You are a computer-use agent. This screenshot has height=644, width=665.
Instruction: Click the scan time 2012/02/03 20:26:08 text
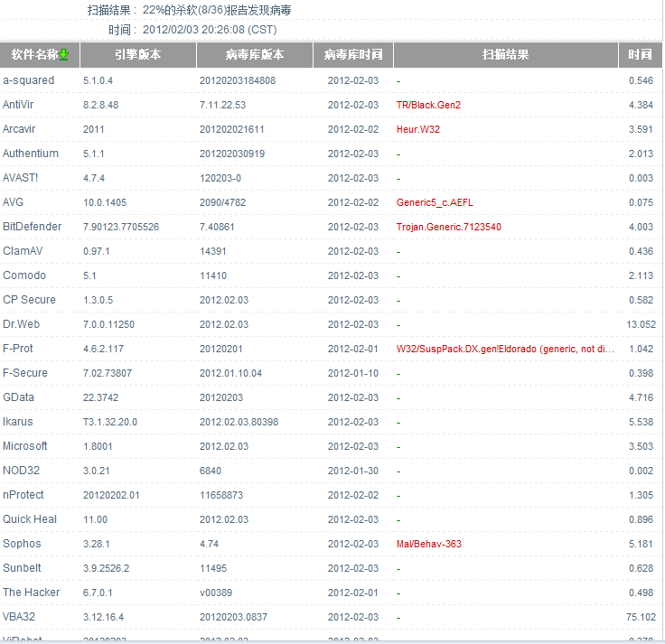(210, 30)
